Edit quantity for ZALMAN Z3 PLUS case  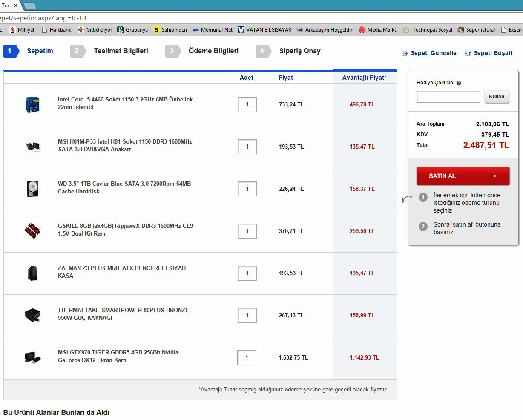point(247,273)
